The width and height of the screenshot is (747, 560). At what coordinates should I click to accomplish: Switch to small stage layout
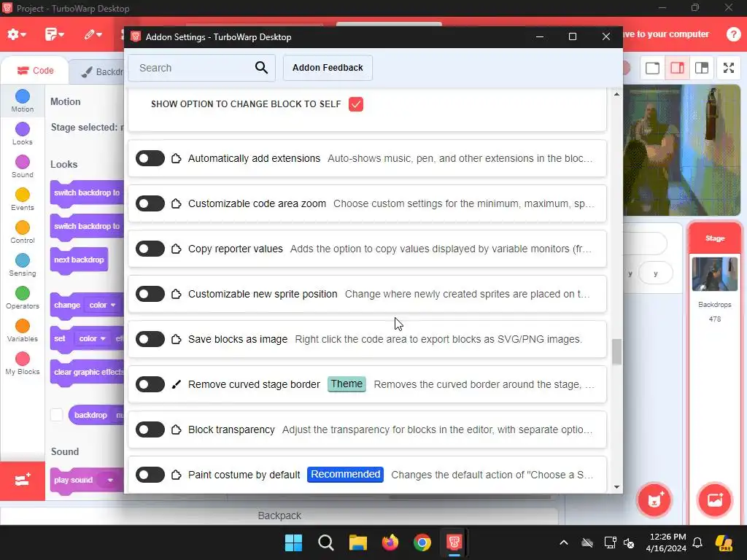click(x=652, y=68)
